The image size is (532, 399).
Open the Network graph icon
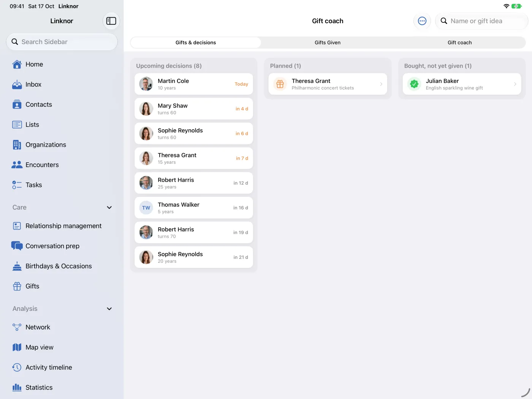17,327
